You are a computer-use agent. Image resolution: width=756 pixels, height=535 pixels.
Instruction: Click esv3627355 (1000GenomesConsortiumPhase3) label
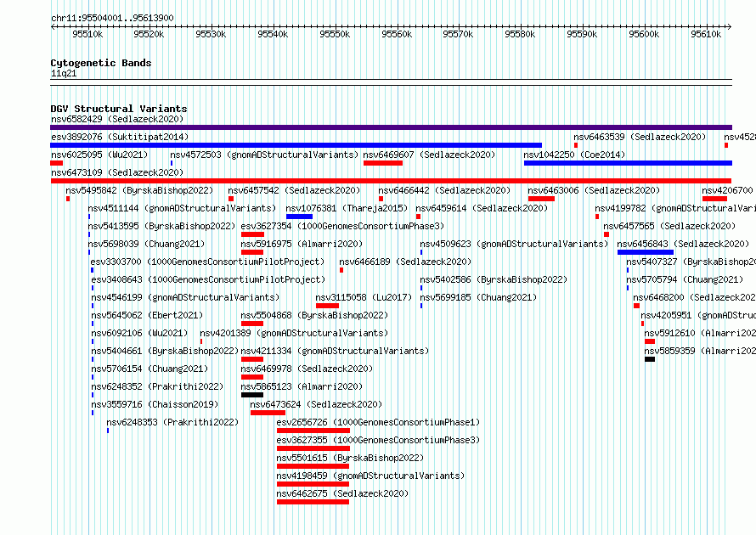tap(378, 440)
